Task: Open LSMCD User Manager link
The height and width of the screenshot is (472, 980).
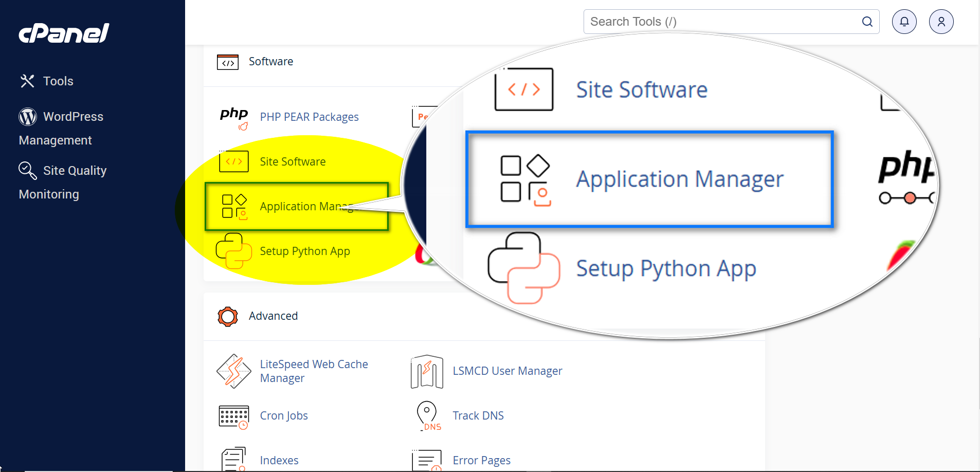Action: click(507, 371)
